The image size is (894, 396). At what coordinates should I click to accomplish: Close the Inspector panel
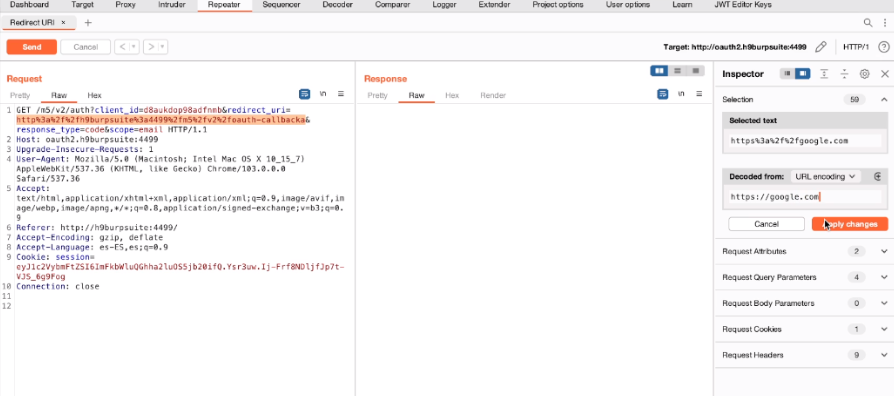pyautogui.click(x=885, y=74)
